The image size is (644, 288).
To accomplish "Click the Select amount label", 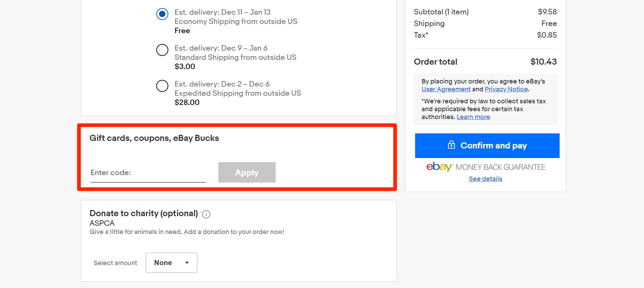I will 115,263.
